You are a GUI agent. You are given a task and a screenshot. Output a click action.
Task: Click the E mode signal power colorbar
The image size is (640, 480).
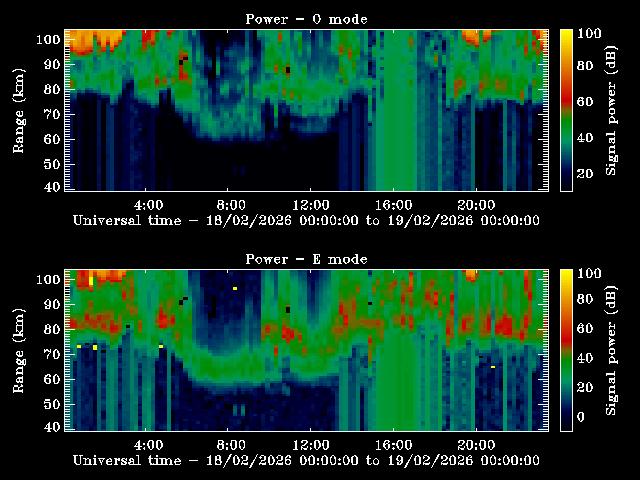point(565,350)
